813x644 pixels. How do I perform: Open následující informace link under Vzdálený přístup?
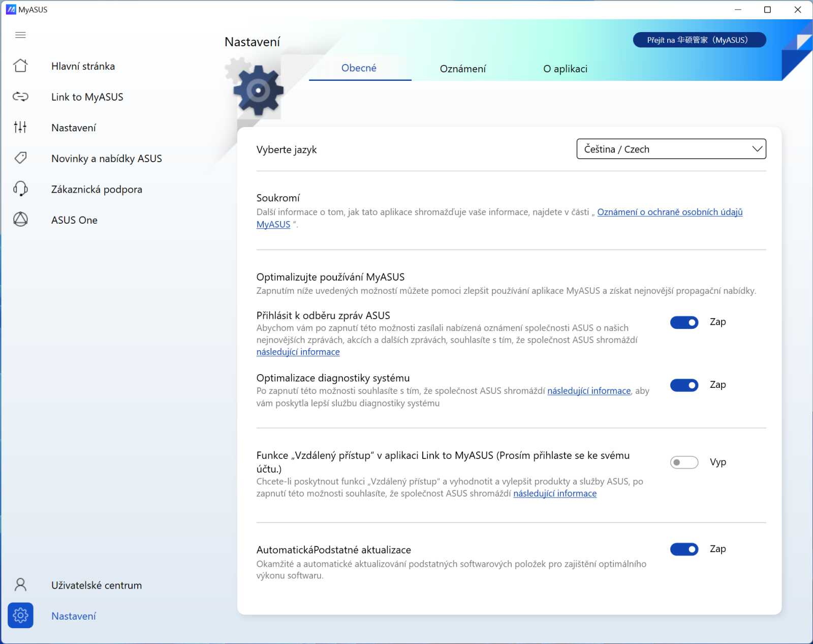(x=555, y=494)
